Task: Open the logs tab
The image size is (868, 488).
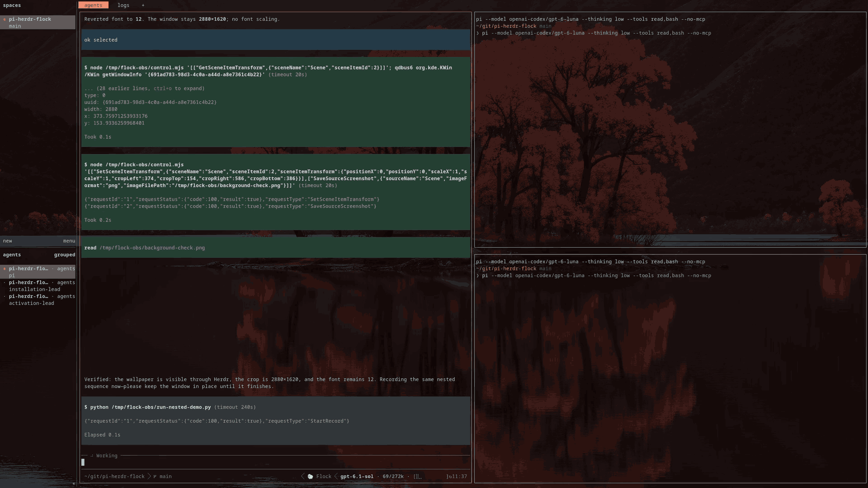Action: tap(123, 5)
